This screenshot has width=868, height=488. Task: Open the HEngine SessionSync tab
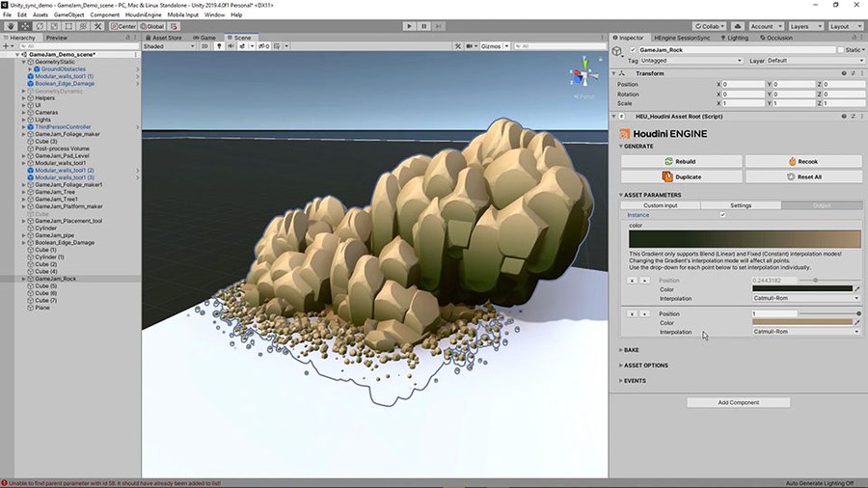click(682, 38)
